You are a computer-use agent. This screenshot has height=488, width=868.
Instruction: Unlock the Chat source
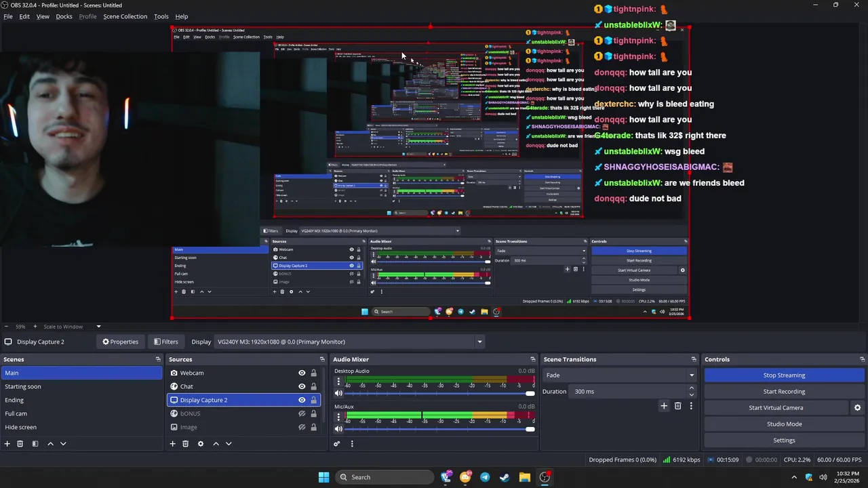313,386
